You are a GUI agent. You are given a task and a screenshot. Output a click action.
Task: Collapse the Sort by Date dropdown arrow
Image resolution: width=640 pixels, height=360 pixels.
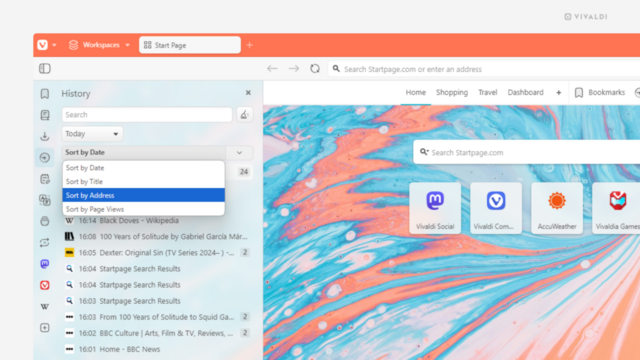[240, 153]
